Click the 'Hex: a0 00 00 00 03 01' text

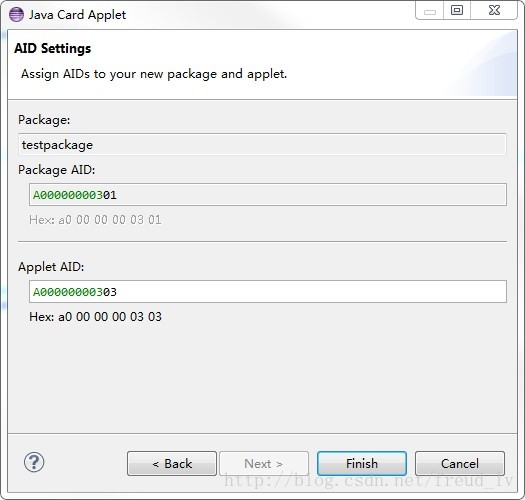95,220
